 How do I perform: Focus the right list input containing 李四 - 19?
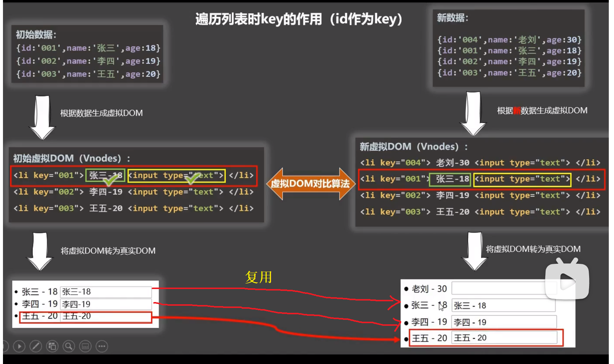tap(504, 322)
